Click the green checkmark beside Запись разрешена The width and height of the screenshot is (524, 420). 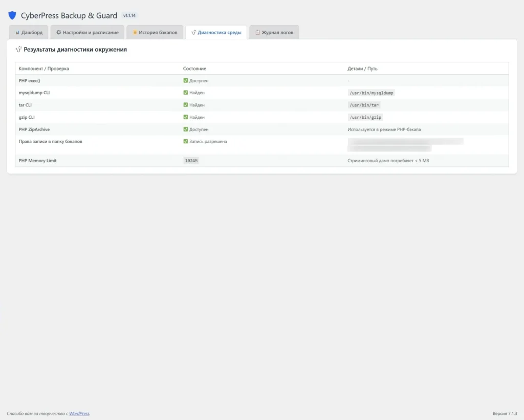185,141
